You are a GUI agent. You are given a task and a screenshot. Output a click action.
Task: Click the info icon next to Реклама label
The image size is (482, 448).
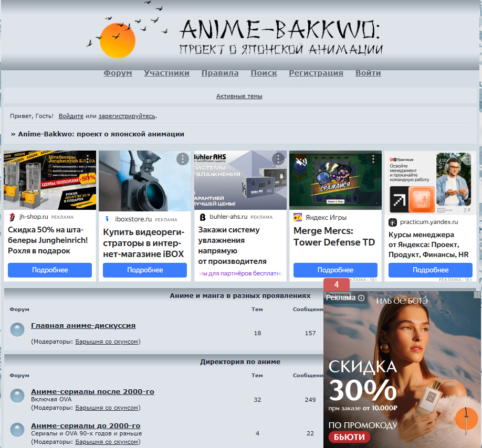coord(361,297)
